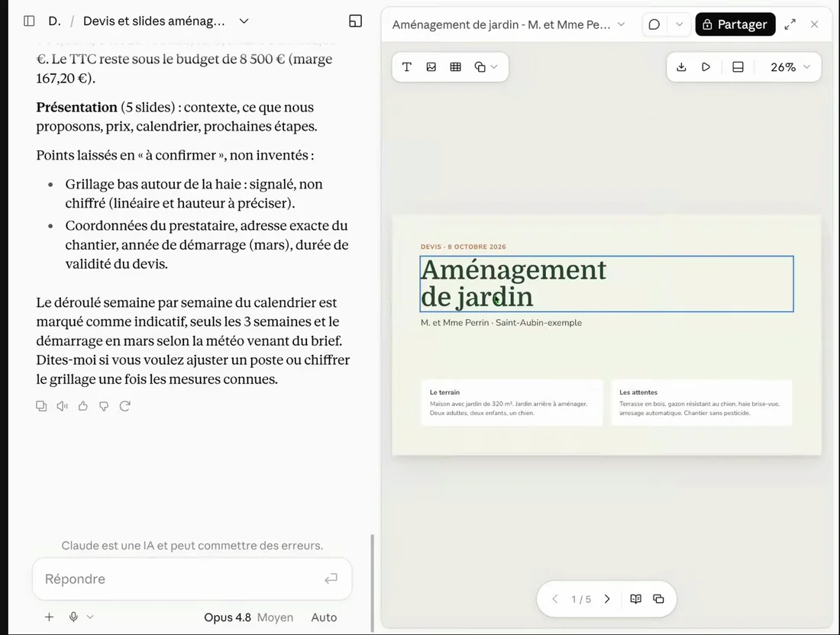Activate voice input with microphone icon
The image size is (840, 635).
tap(73, 617)
